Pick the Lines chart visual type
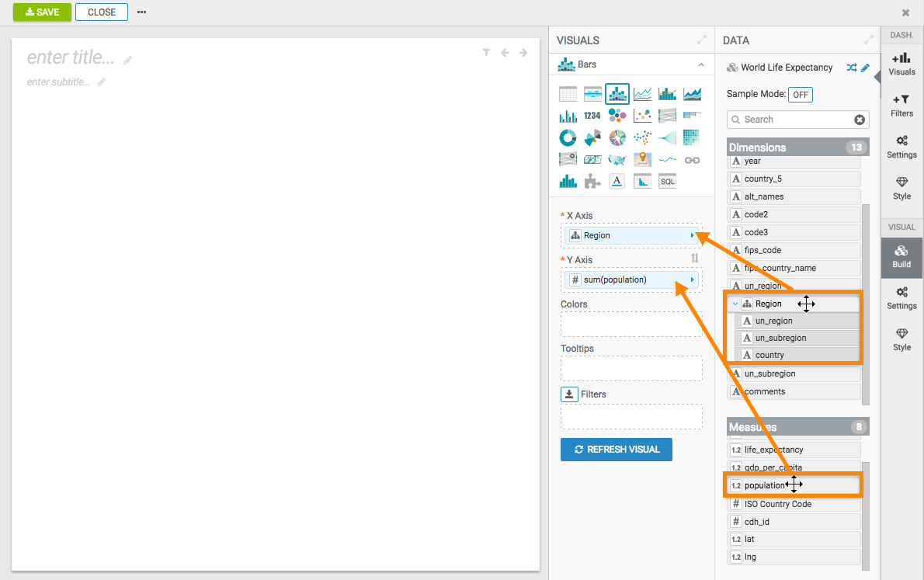Screen dimensions: 924x580 point(642,94)
